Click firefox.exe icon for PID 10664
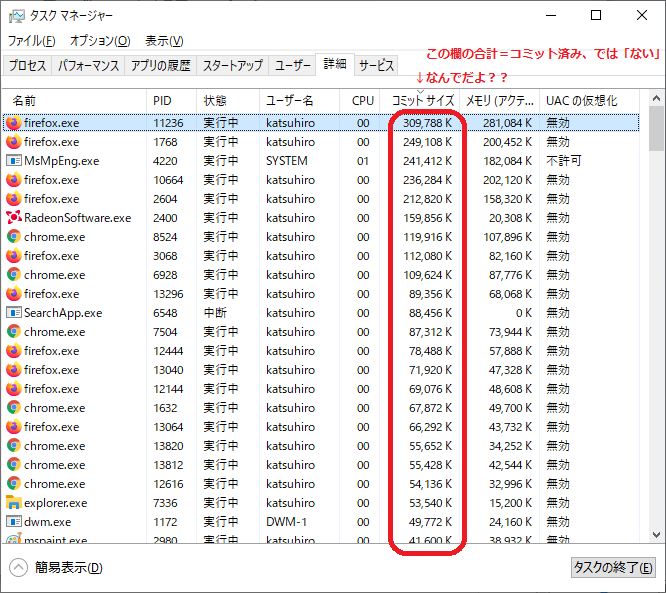This screenshot has height=593, width=666. tap(14, 180)
